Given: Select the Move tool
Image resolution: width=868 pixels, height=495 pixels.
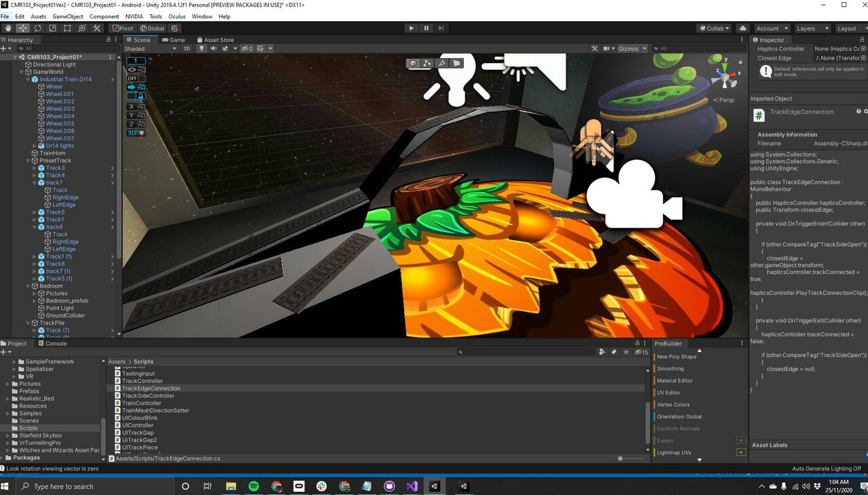Looking at the screenshot, I should pyautogui.click(x=23, y=28).
